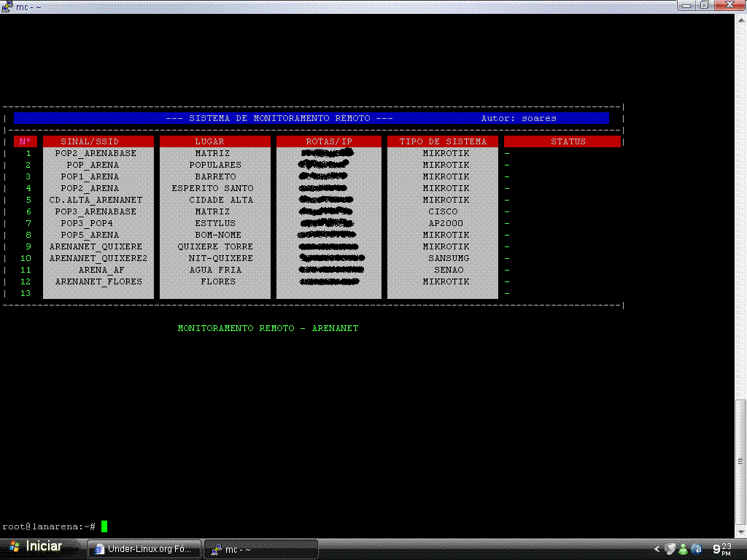Click the 'Autor: soares' text

519,118
